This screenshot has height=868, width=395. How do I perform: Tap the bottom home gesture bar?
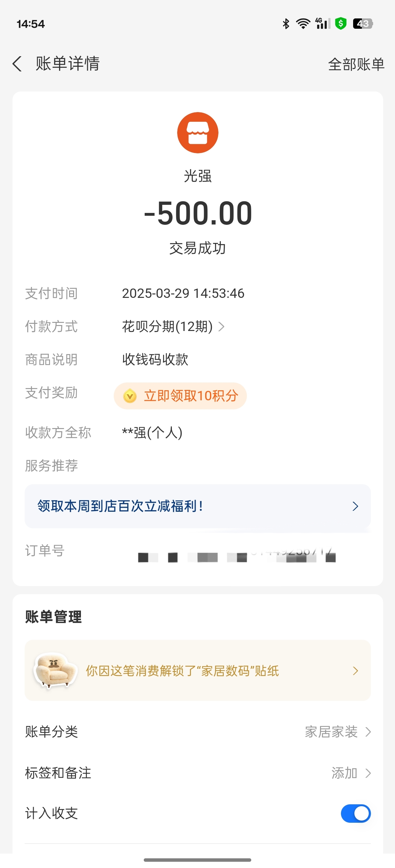click(198, 860)
